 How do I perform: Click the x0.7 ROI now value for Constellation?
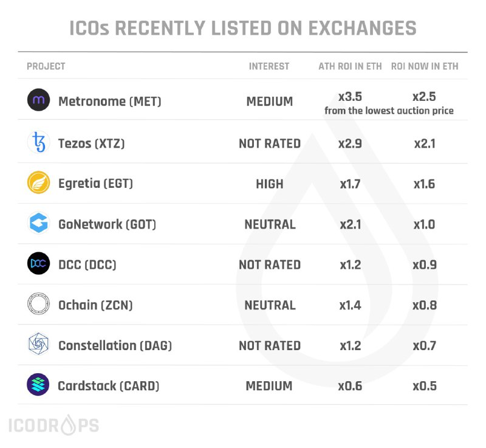[x=424, y=346]
